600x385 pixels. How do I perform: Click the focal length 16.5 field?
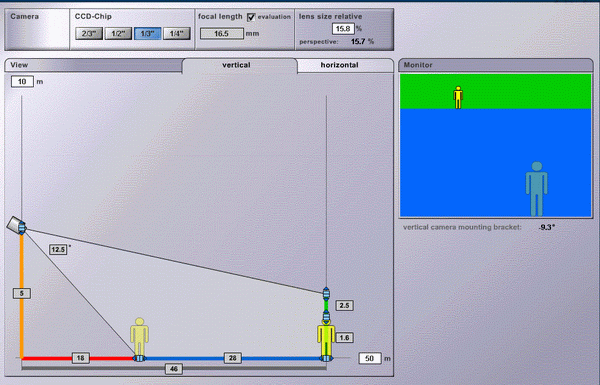click(x=222, y=34)
